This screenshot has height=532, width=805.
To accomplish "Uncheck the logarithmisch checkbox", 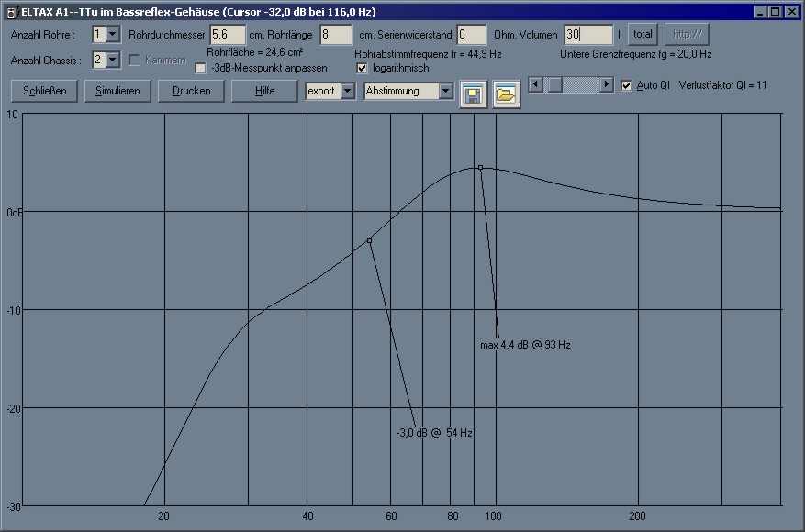I will (362, 68).
